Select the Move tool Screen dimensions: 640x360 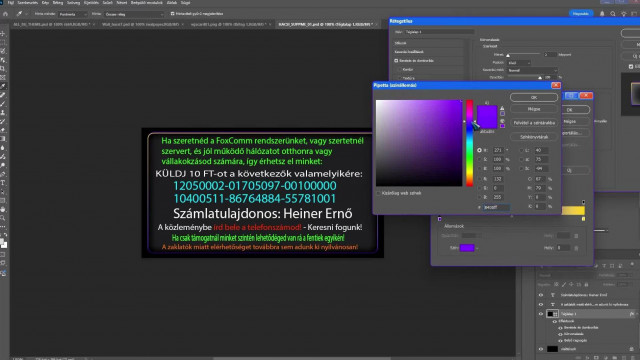(x=3, y=33)
